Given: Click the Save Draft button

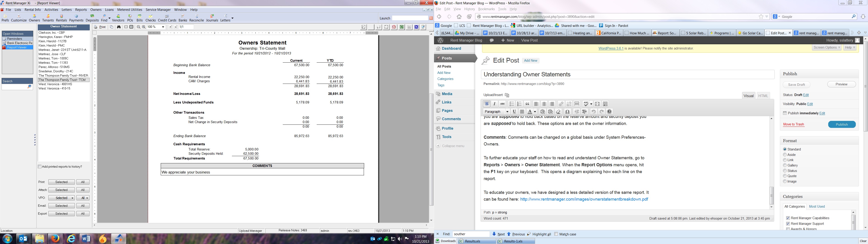Looking at the screenshot, I should (797, 84).
